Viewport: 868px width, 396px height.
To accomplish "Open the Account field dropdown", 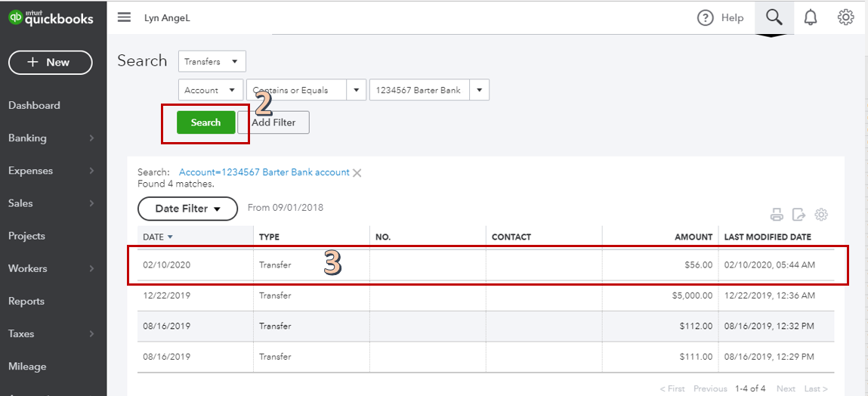I will [x=211, y=90].
